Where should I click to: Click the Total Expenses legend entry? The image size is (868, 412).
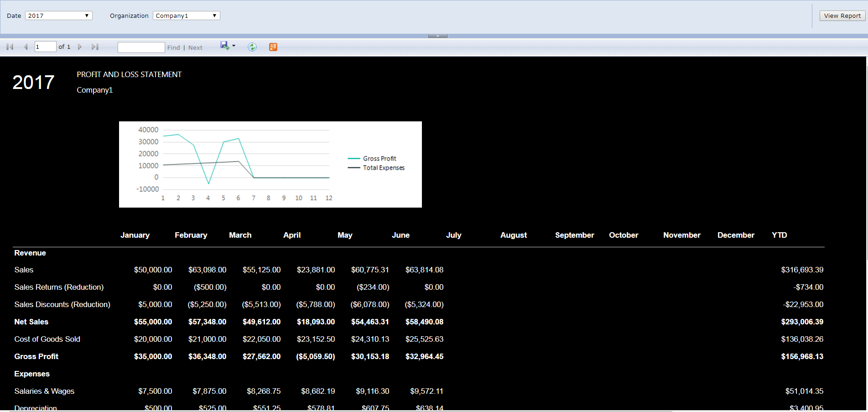(x=376, y=167)
